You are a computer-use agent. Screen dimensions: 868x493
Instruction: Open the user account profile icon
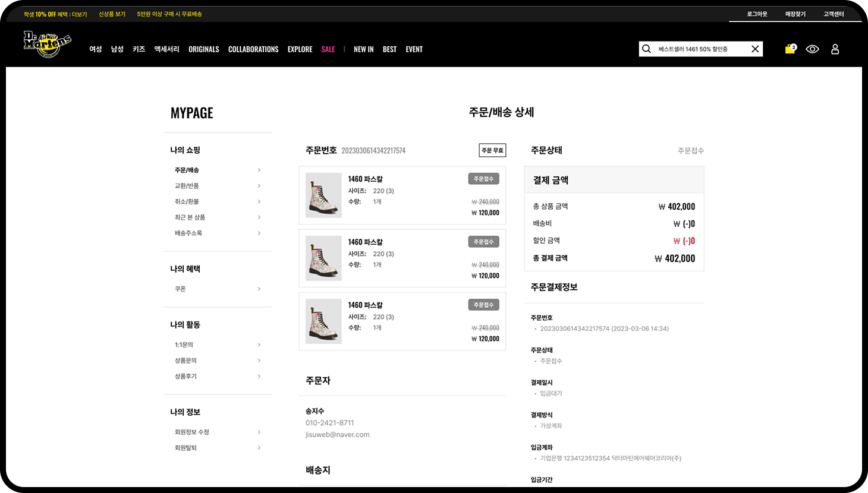[835, 49]
